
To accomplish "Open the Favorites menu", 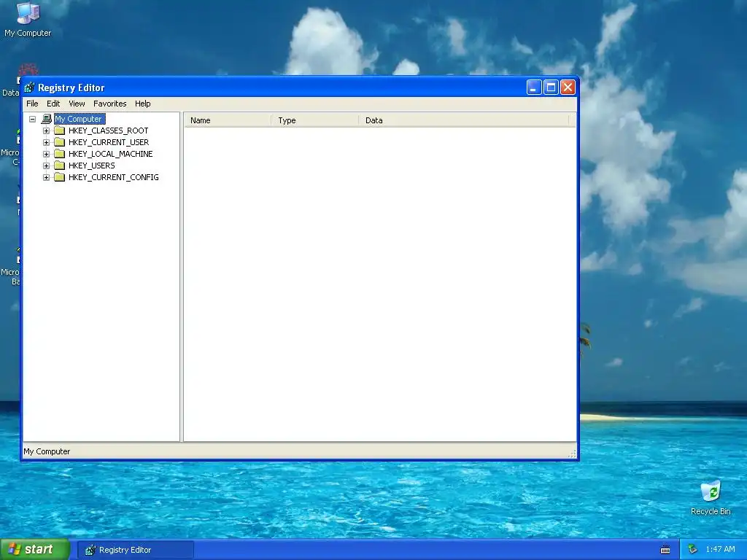I will coord(109,104).
